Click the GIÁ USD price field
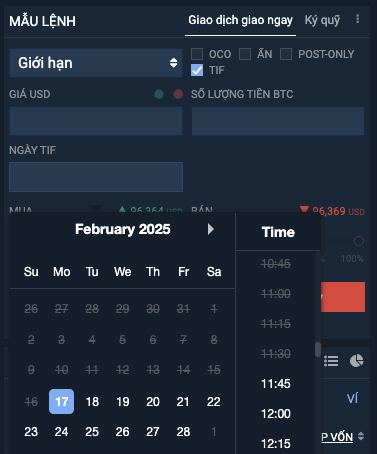 pos(96,121)
